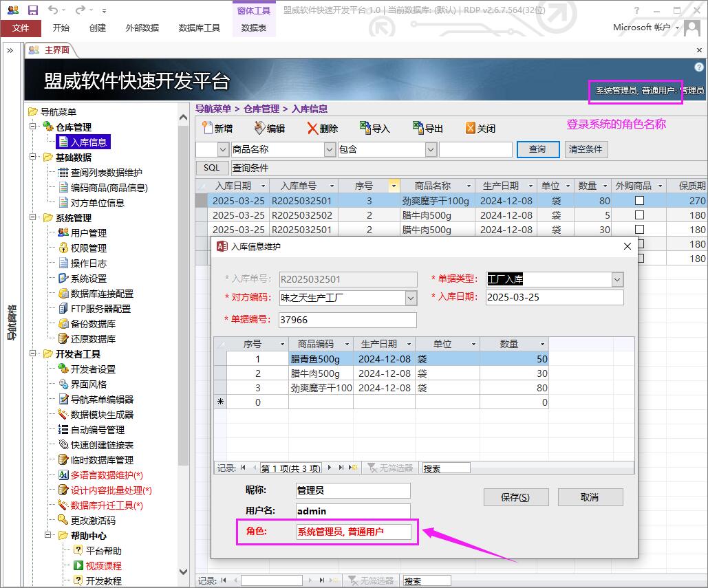
Task: Toggle 外购商品 checkbox in first row
Action: pos(639,201)
